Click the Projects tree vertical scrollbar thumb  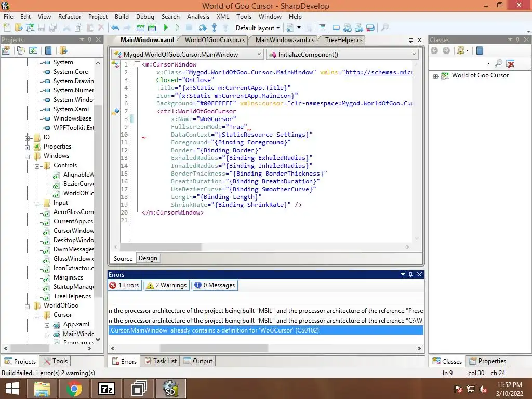coord(98,201)
